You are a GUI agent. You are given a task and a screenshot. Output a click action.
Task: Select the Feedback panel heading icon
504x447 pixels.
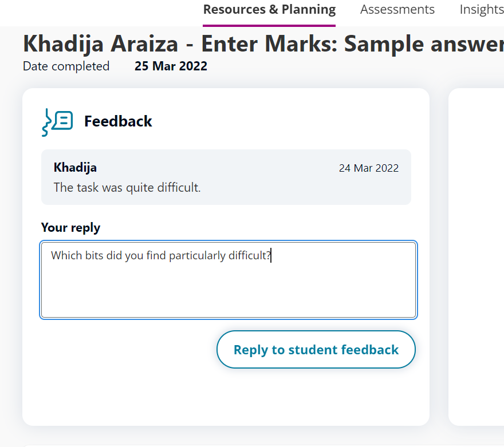tap(57, 121)
